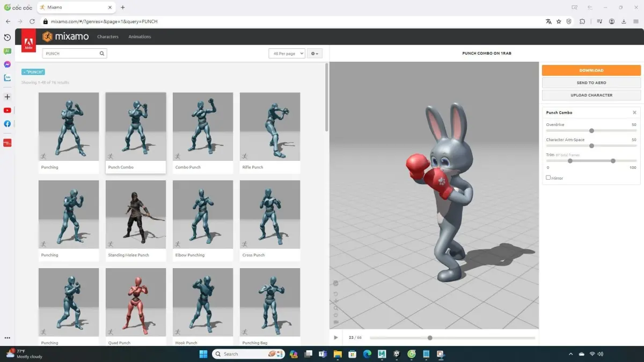
Task: Open AI chat in browser sidebar
Action: click(7, 51)
